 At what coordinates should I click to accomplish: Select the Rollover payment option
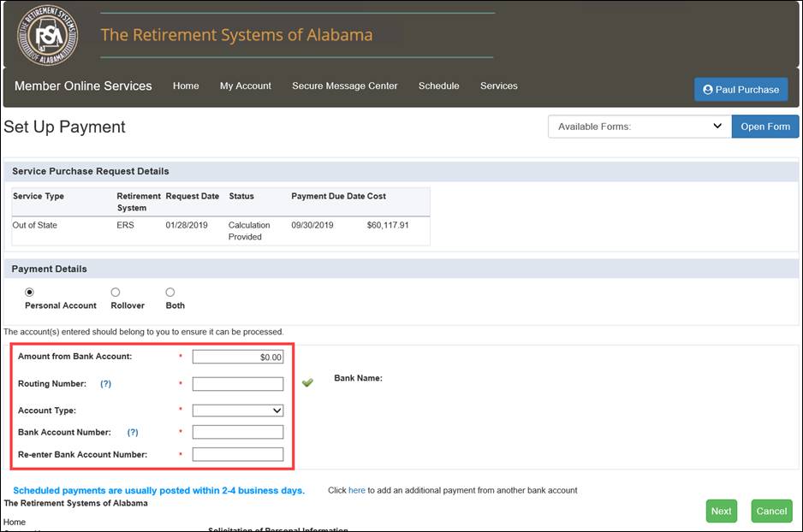116,293
